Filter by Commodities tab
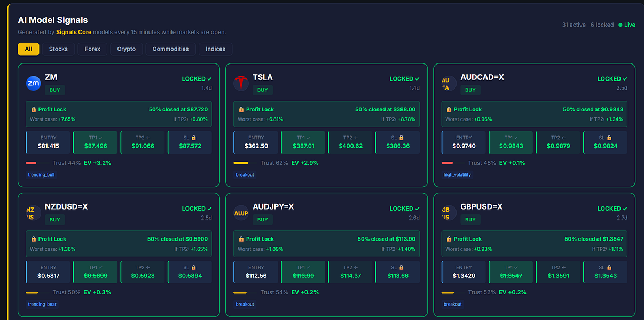The width and height of the screenshot is (644, 320). pos(170,49)
